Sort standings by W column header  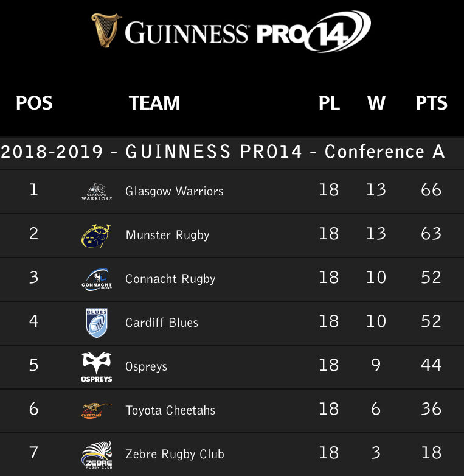[x=376, y=103]
